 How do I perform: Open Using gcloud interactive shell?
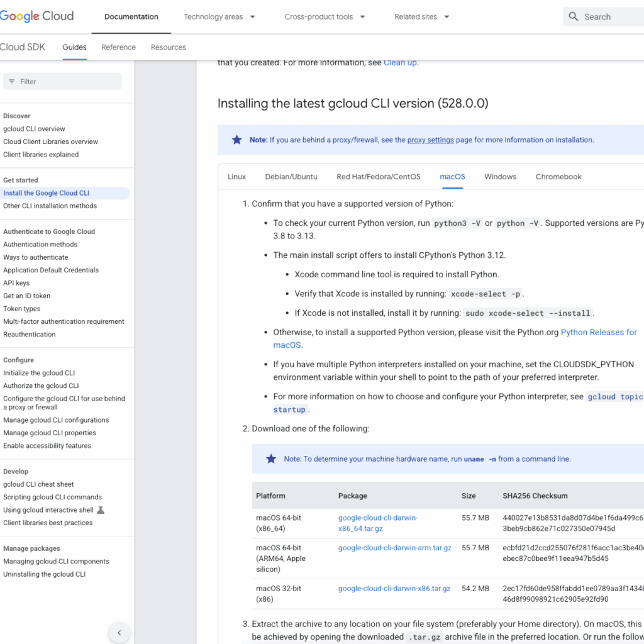tap(48, 510)
